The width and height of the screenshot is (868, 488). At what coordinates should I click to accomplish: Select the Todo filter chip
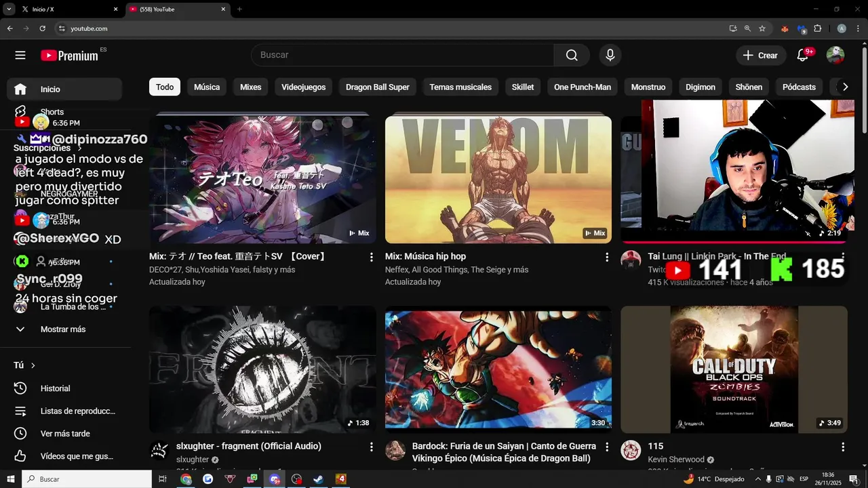point(165,87)
